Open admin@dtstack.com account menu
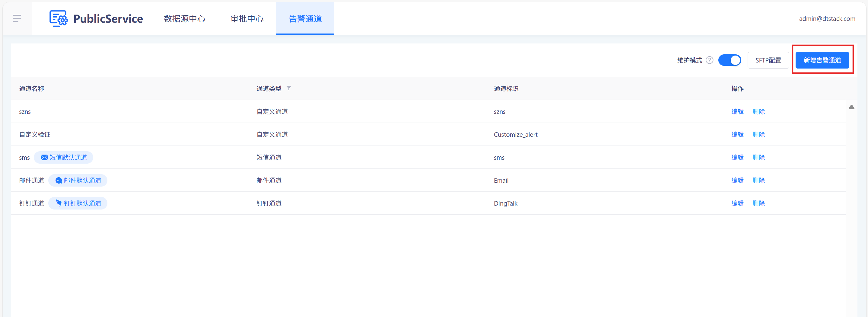 (x=827, y=18)
